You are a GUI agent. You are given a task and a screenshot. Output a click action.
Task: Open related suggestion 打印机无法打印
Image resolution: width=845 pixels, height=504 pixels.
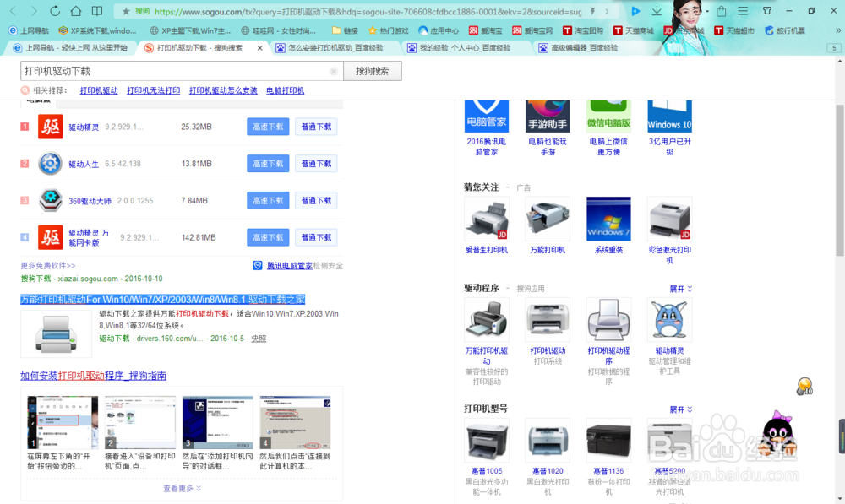(x=154, y=90)
